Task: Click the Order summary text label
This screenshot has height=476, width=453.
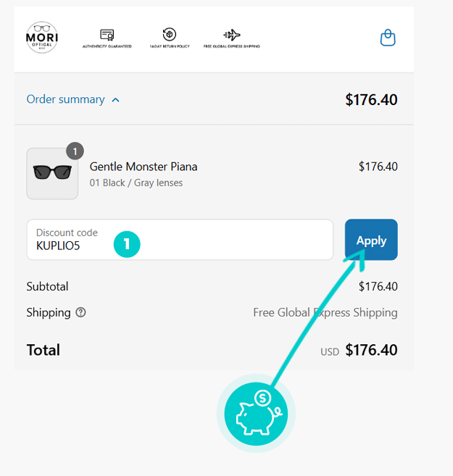Action: coord(65,99)
